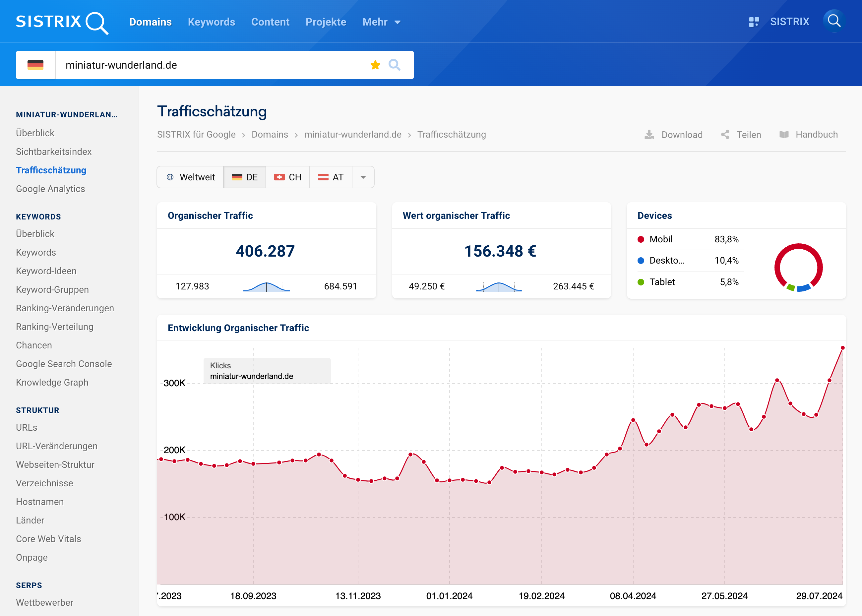Viewport: 862px width, 616px height.
Task: Open Core Web Vitals in the sidebar
Action: click(48, 539)
